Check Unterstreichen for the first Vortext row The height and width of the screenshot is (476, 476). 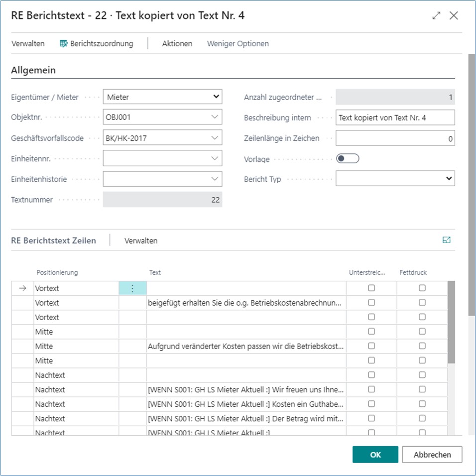click(371, 288)
